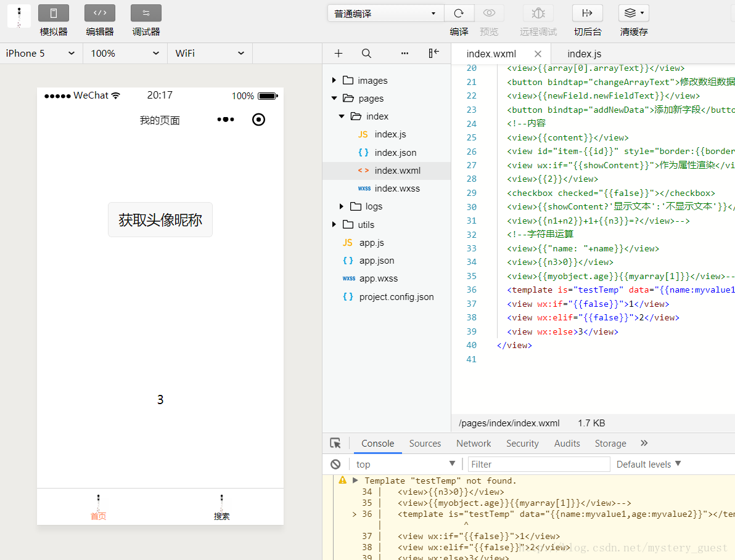Open the top context dropdown
This screenshot has width=735, height=560.
coord(405,464)
